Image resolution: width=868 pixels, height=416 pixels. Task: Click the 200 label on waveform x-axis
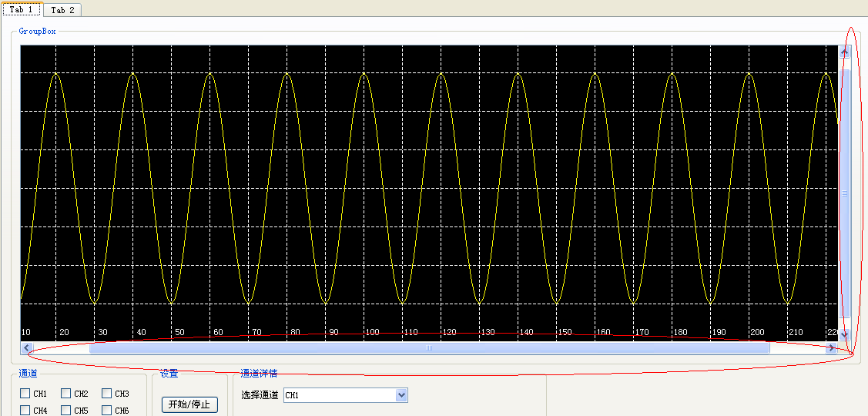(x=757, y=332)
